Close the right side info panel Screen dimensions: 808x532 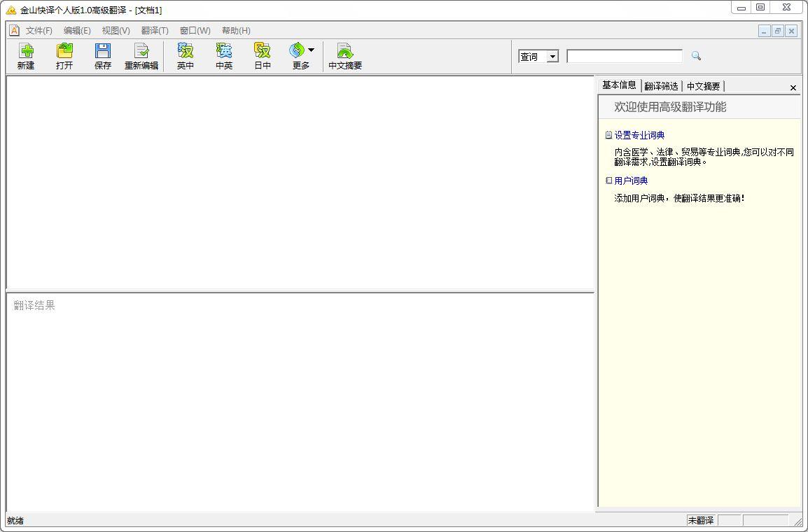point(793,87)
